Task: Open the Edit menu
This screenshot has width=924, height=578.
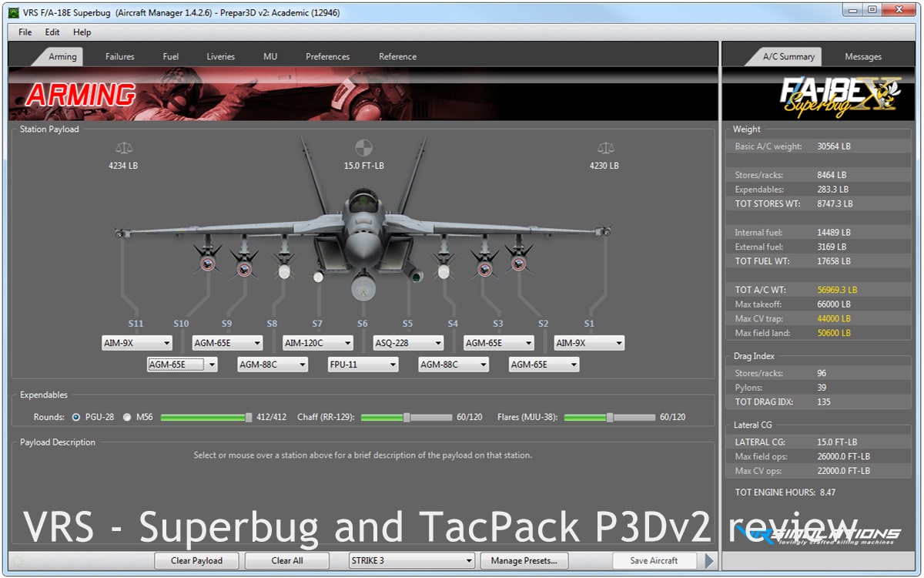Action: 52,32
